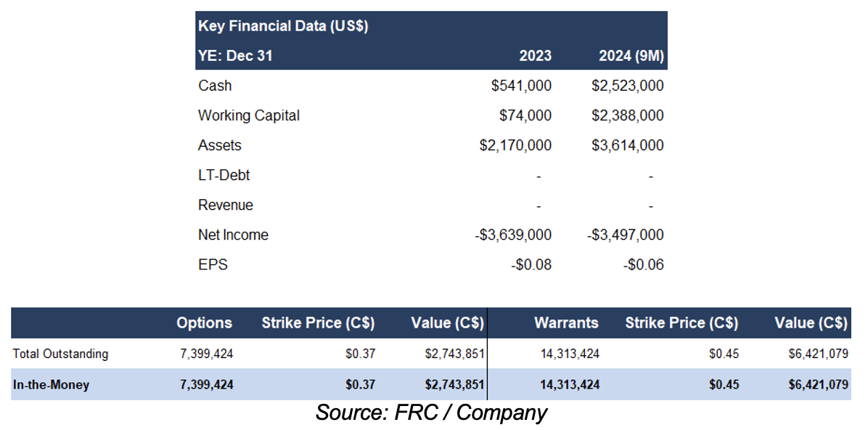
Task: Select the YE: Dec 31 header cell
Action: pyautogui.click(x=235, y=55)
